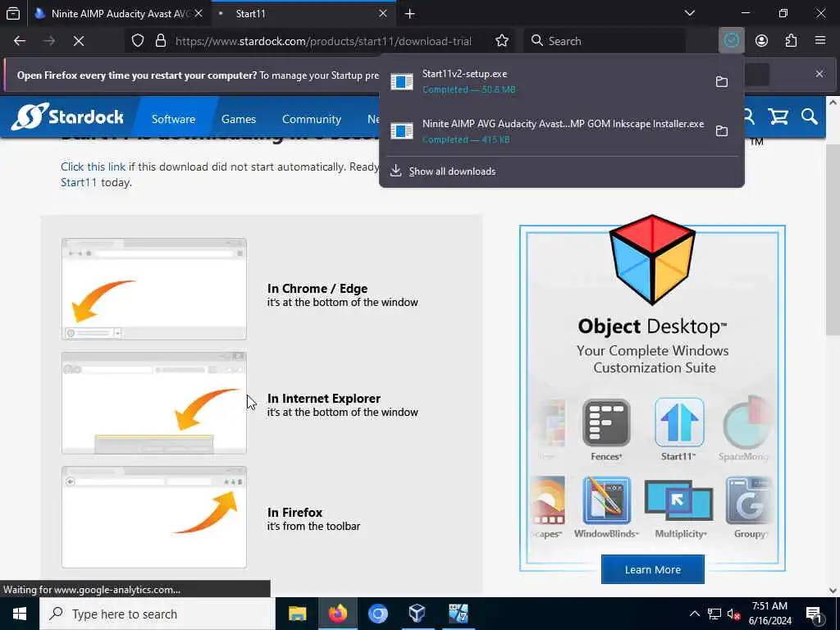Screen dimensions: 840x630
Task: Open the Software navigation menu
Action: (173, 119)
